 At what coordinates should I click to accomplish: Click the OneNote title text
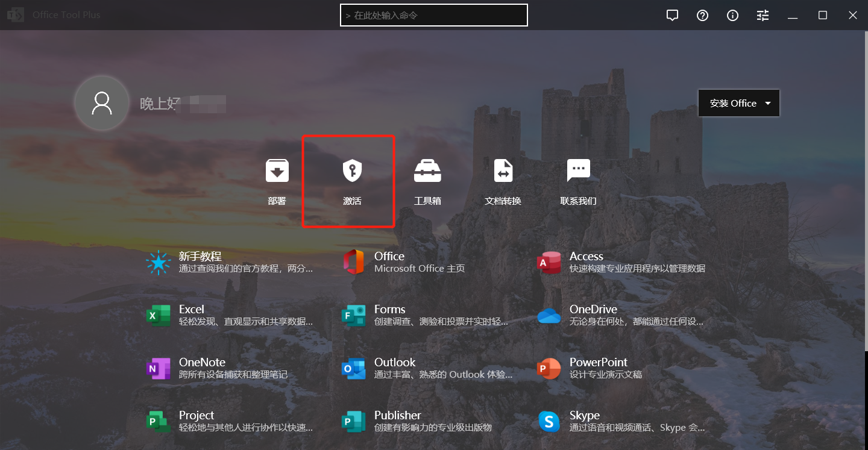click(202, 362)
